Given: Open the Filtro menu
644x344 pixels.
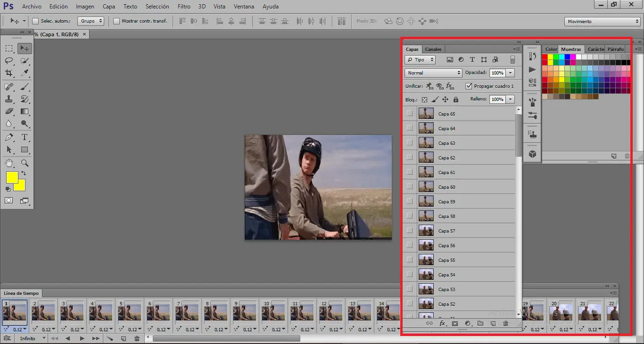Looking at the screenshot, I should (184, 7).
